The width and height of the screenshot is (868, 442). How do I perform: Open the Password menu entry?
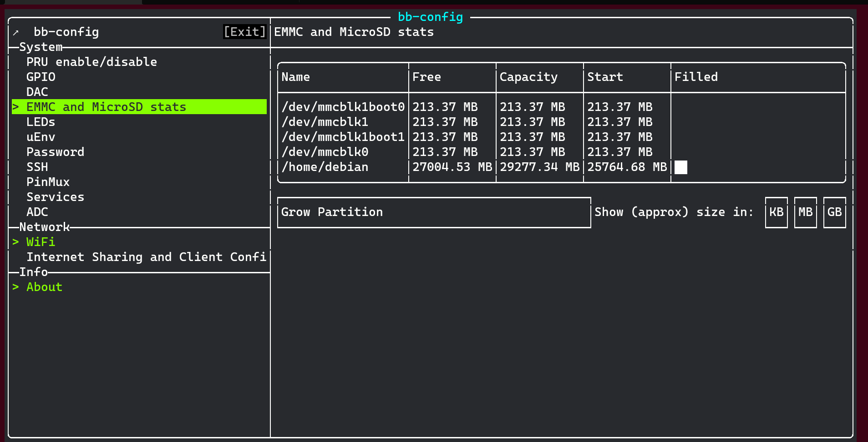tap(55, 152)
